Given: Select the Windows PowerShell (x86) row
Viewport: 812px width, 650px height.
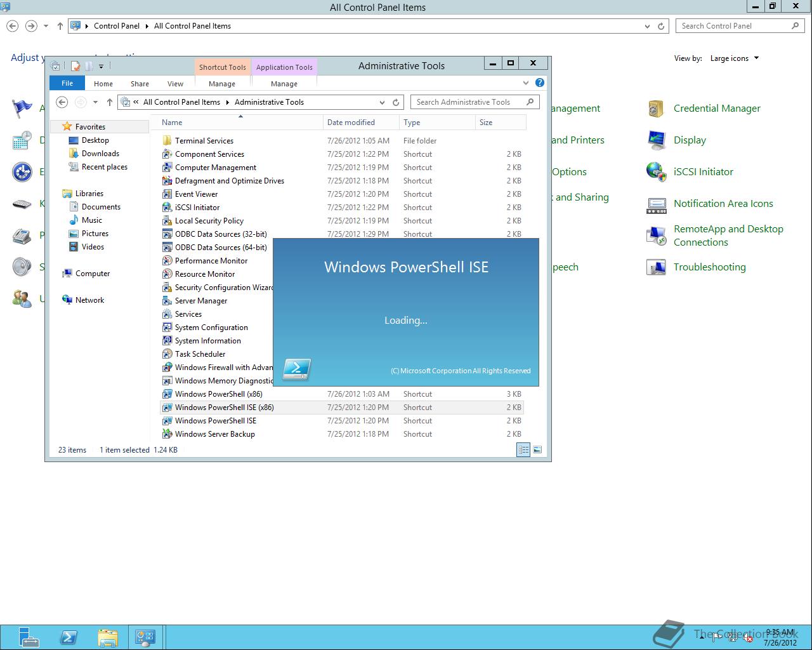Looking at the screenshot, I should (342, 394).
